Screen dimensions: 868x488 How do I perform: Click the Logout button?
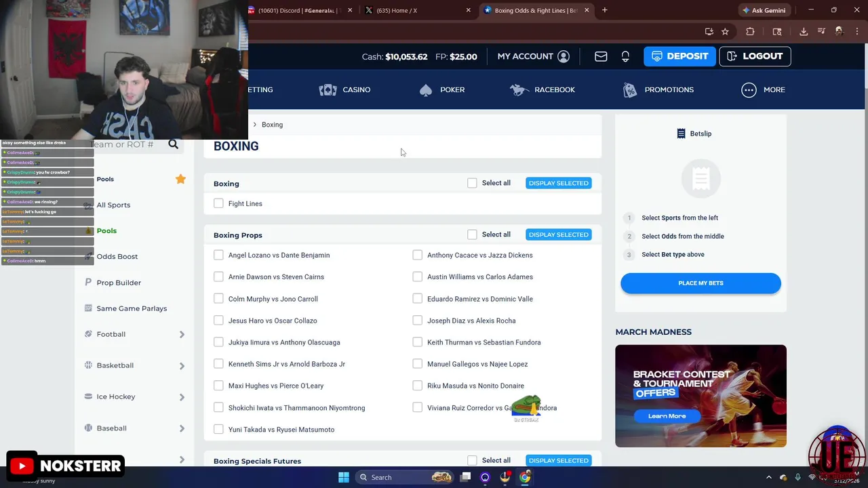click(755, 56)
